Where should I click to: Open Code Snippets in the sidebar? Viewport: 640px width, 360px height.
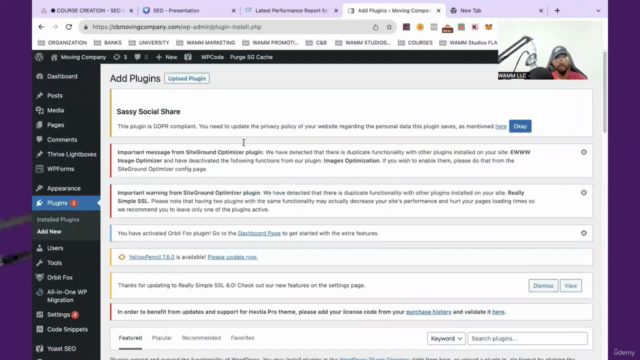point(66,329)
